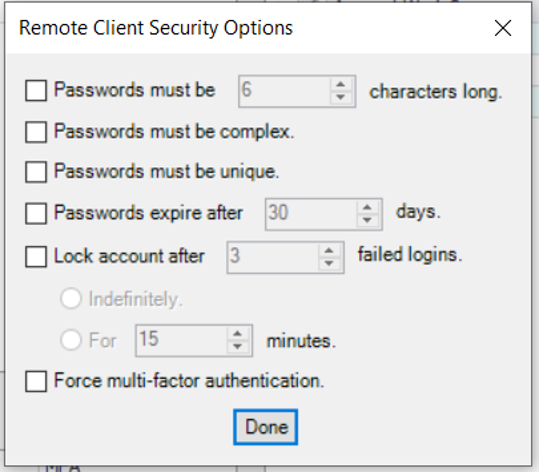The width and height of the screenshot is (540, 472).
Task: Tick Passwords must be unique option
Action: (36, 172)
